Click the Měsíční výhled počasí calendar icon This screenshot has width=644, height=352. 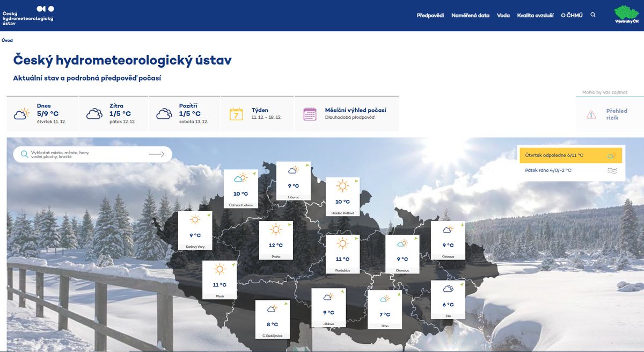click(x=309, y=113)
